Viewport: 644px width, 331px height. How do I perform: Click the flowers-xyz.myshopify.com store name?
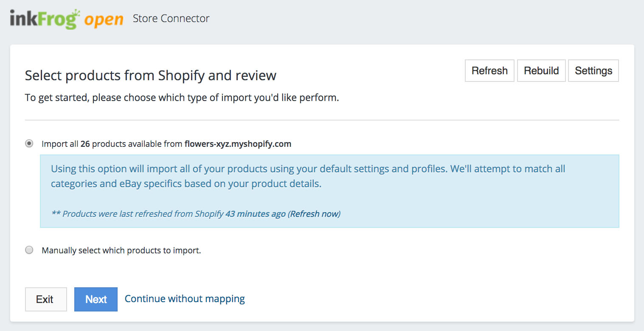pyautogui.click(x=238, y=144)
